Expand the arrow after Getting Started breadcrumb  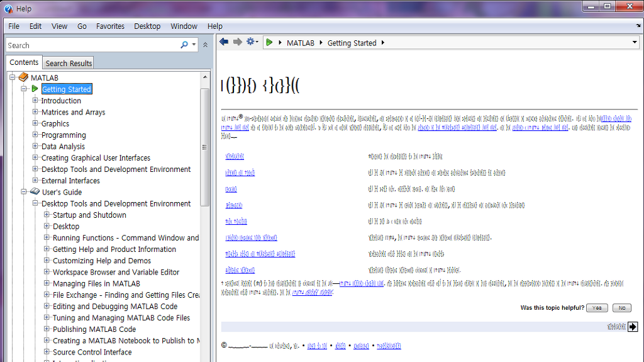tap(383, 42)
